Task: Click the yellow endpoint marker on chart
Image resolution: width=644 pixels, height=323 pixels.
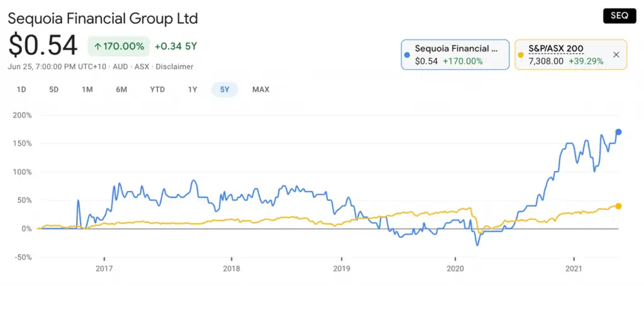Action: click(x=618, y=206)
